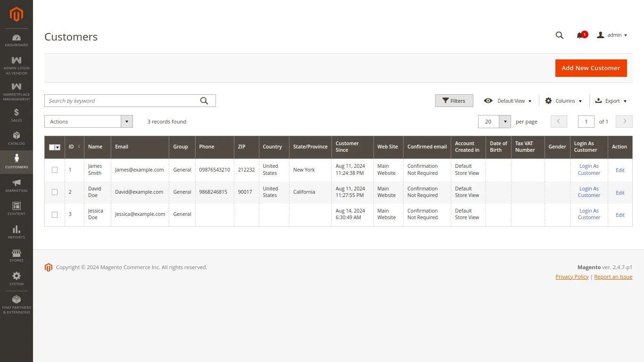
Task: Open the Dashboard from the sidebar
Action: (17, 38)
